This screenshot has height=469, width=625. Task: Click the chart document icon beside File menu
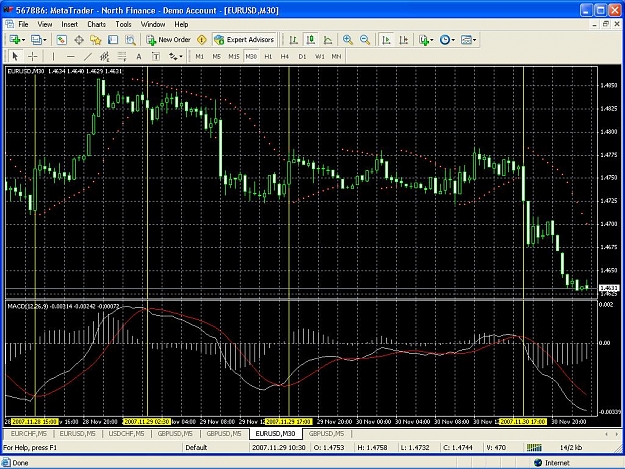coord(9,24)
